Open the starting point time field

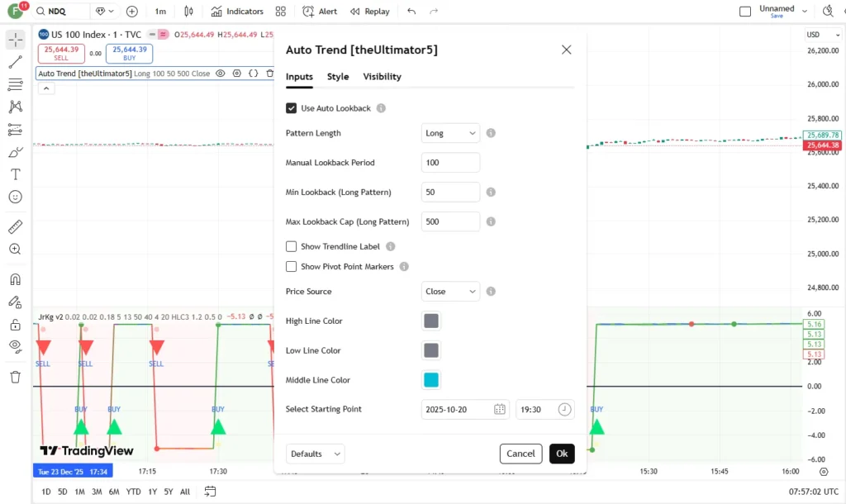(x=545, y=410)
